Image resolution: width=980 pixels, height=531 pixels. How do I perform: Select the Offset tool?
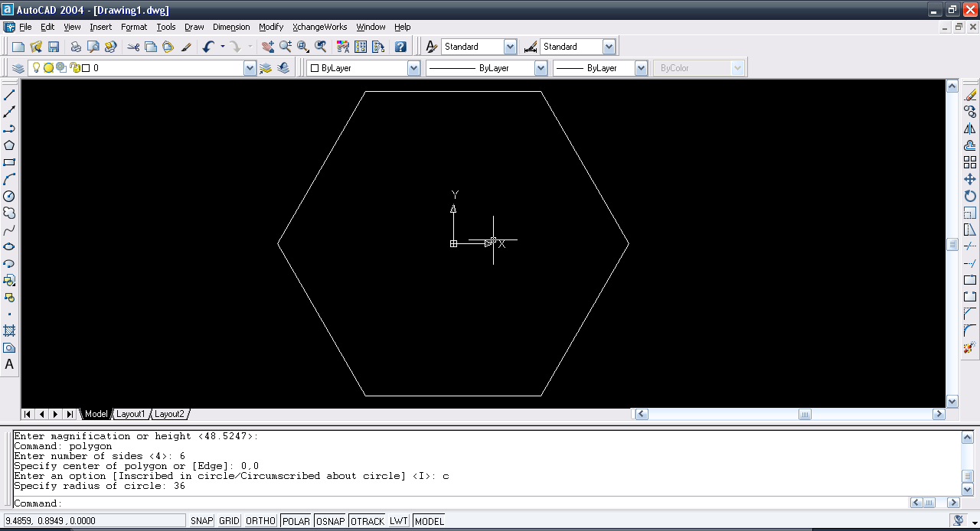click(x=970, y=145)
